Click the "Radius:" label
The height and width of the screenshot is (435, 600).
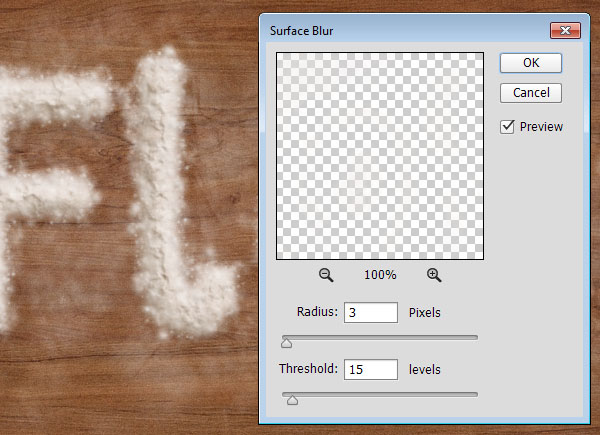317,313
